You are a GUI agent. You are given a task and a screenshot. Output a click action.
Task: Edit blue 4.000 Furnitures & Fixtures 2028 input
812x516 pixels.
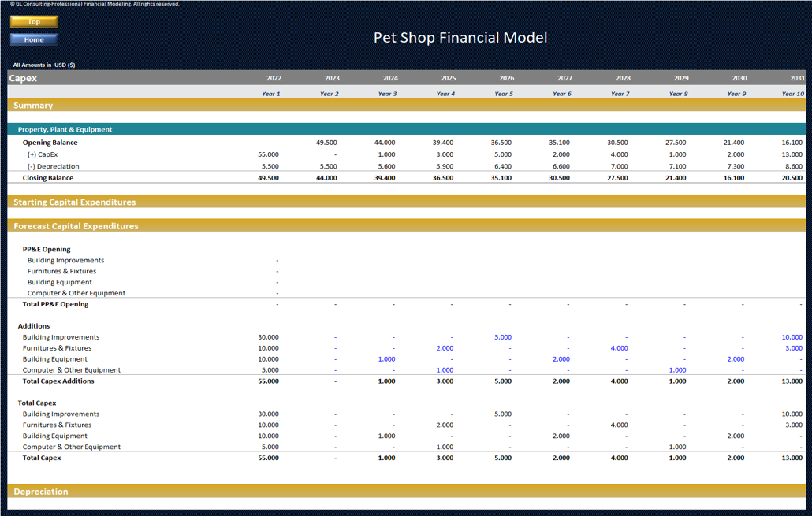619,347
